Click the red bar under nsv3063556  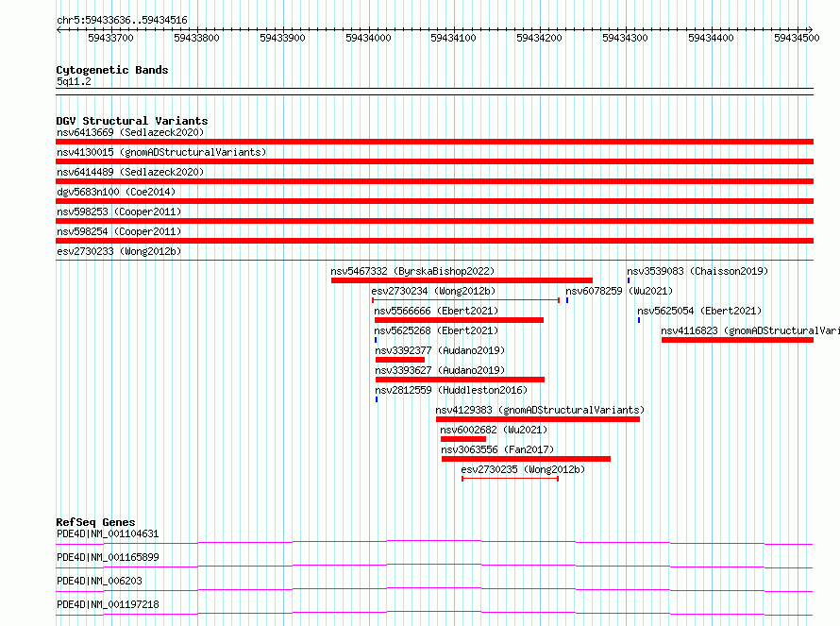(526, 459)
